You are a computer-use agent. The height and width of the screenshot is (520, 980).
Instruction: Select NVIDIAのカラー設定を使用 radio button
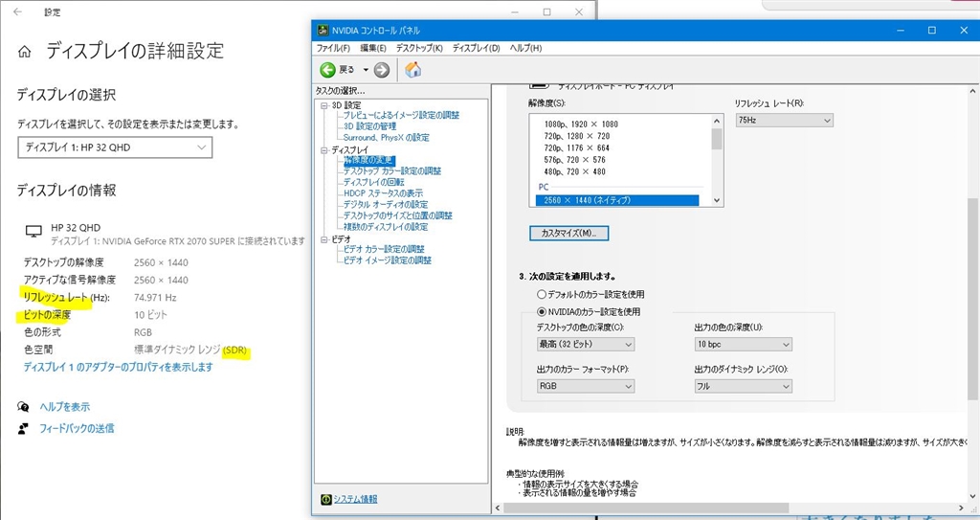542,311
